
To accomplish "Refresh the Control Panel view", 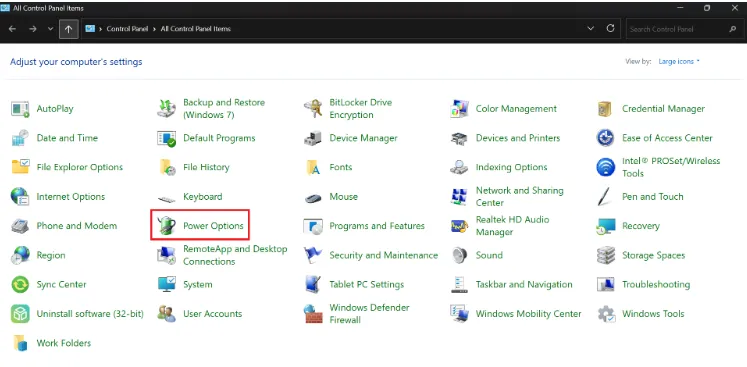I will tap(610, 29).
